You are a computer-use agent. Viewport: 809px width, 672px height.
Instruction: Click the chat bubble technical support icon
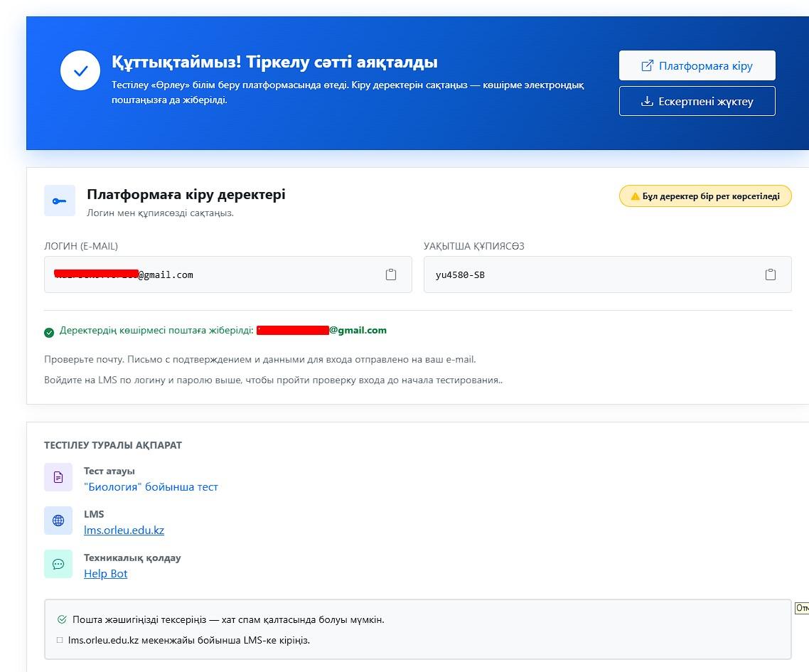[x=58, y=564]
